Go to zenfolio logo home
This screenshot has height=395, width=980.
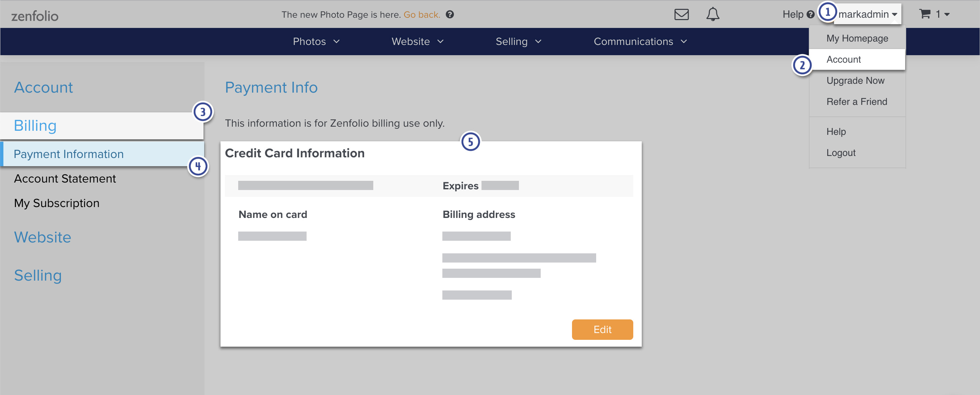pos(35,16)
